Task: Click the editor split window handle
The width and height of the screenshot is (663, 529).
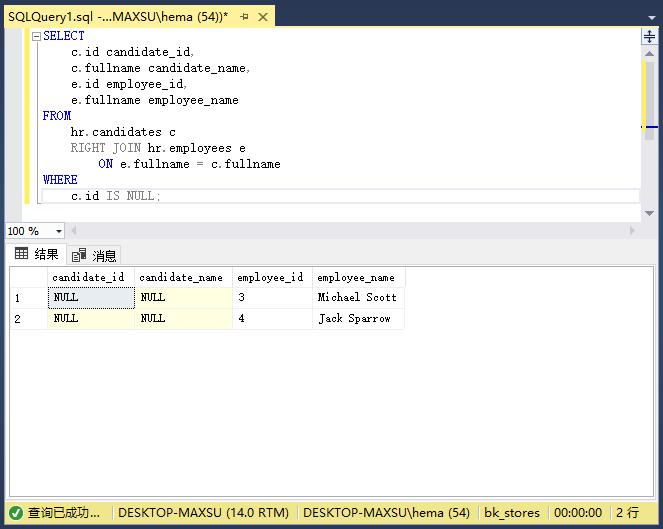Action: [x=649, y=36]
